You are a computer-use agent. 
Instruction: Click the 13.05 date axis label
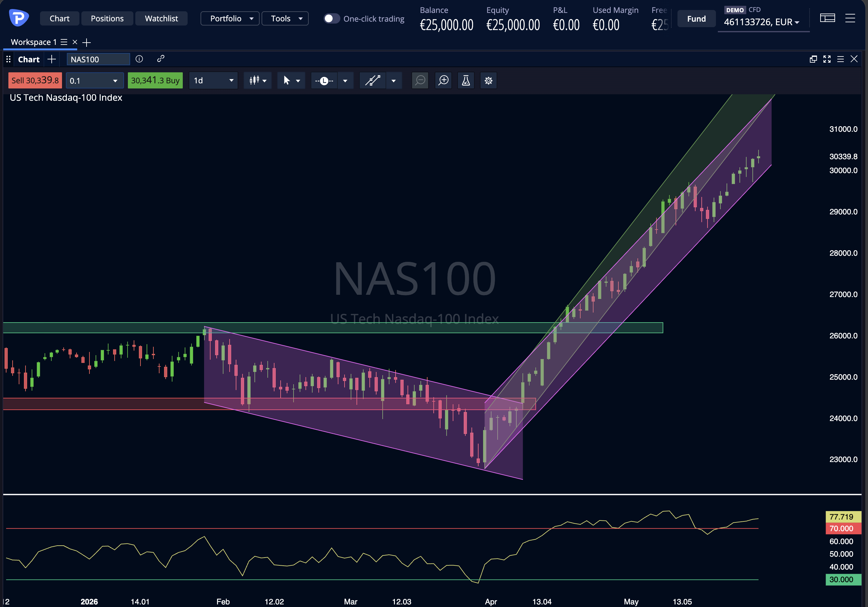pyautogui.click(x=682, y=601)
